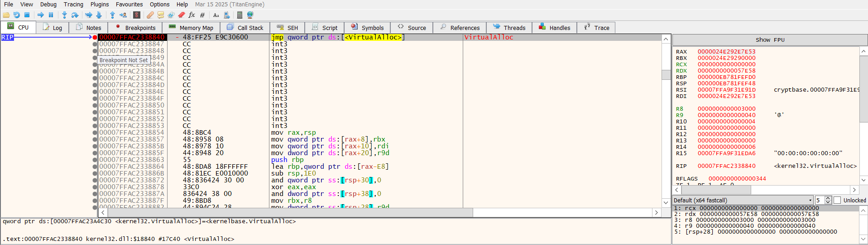
Task: Click the registers panel scroll-down arrow
Action: (x=863, y=180)
